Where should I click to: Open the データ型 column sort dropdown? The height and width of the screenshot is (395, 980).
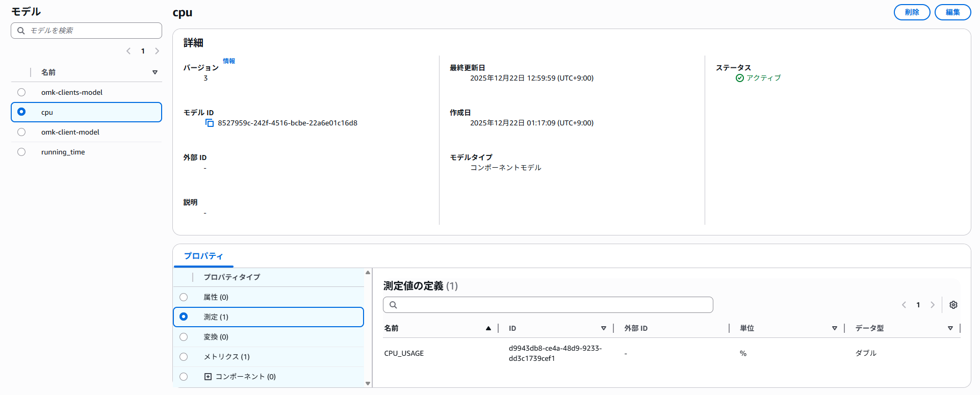pos(950,328)
